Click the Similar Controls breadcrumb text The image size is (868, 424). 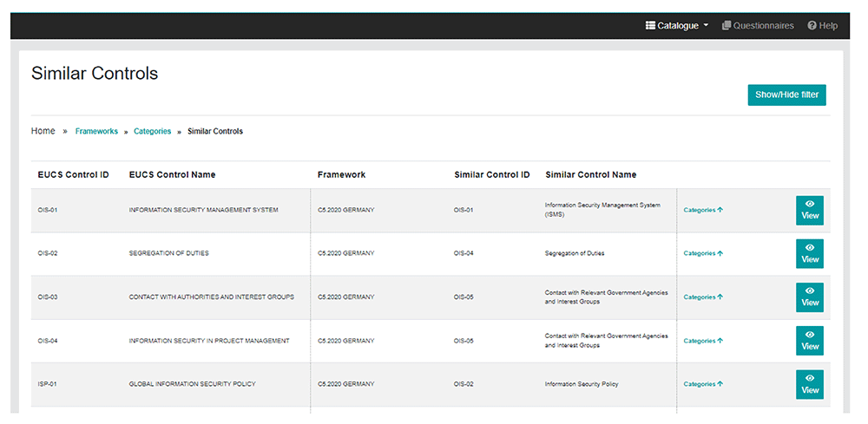[215, 131]
